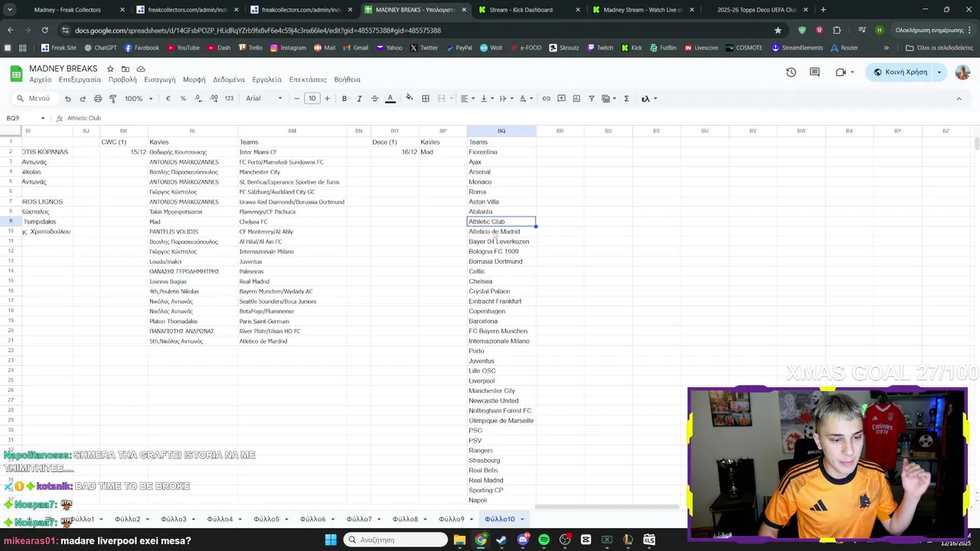
Task: Open the Name box dropdown arrow
Action: (43, 119)
